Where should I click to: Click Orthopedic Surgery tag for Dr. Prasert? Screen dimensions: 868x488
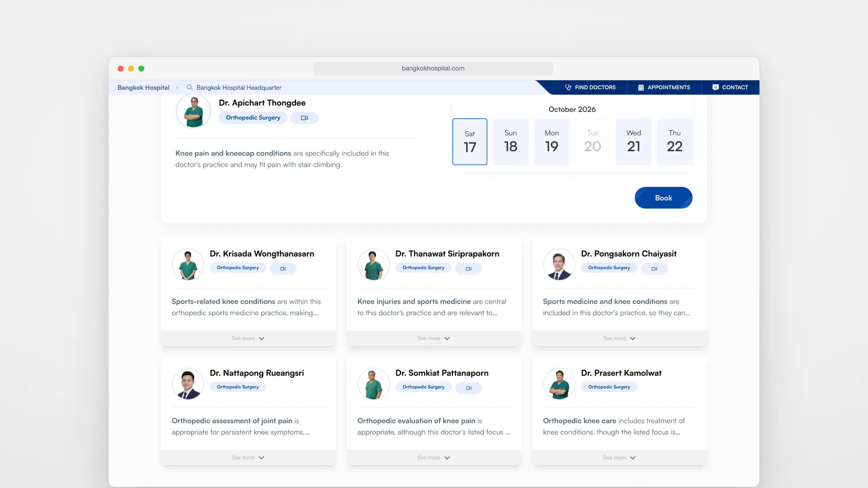pyautogui.click(x=609, y=387)
